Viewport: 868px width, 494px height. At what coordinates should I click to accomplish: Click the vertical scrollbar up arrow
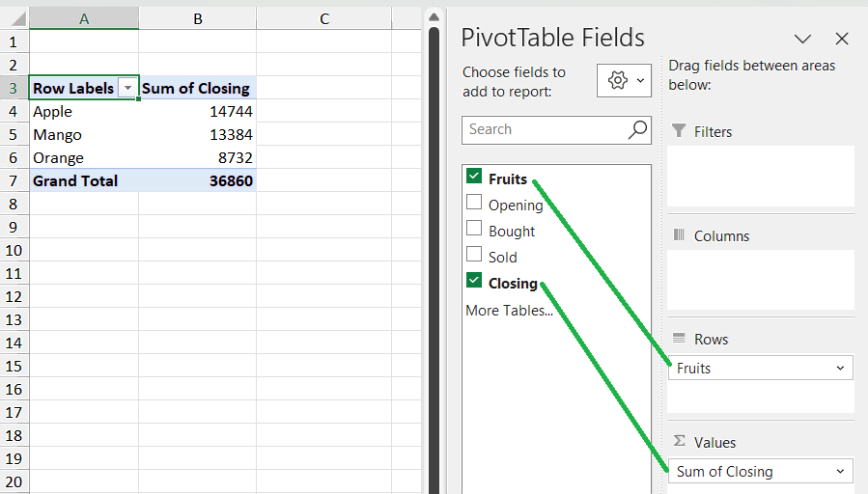434,17
